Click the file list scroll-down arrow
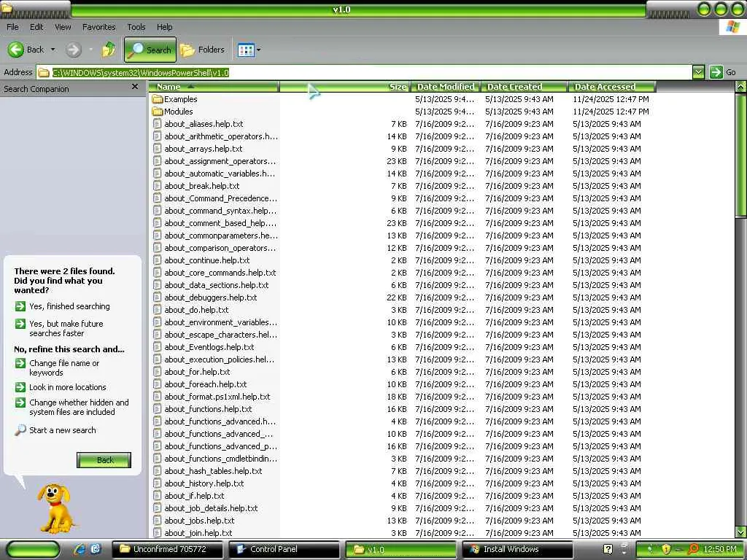The image size is (747, 560). point(741,532)
